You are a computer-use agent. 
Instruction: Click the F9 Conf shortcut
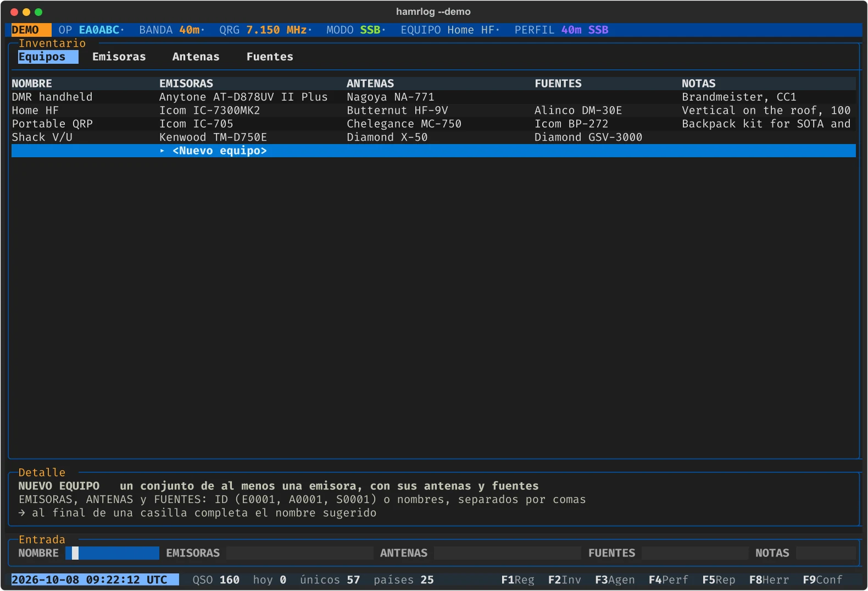[x=822, y=580]
